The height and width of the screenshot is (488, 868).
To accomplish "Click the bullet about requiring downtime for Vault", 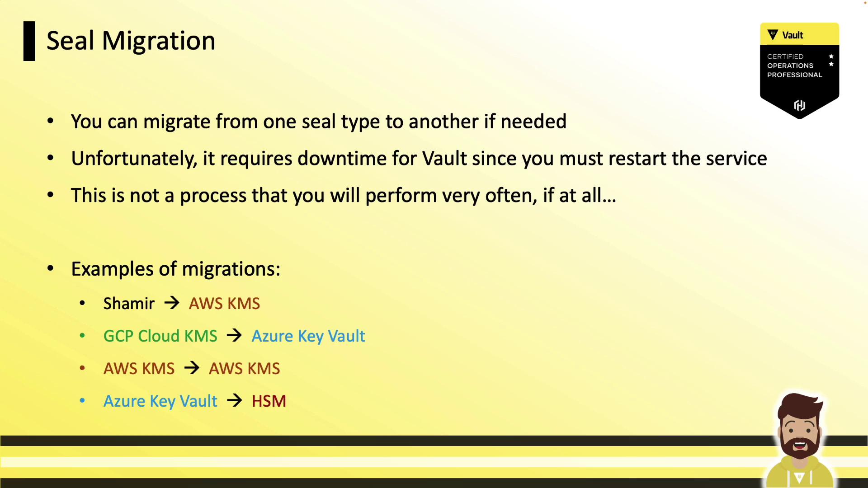I will click(x=419, y=159).
